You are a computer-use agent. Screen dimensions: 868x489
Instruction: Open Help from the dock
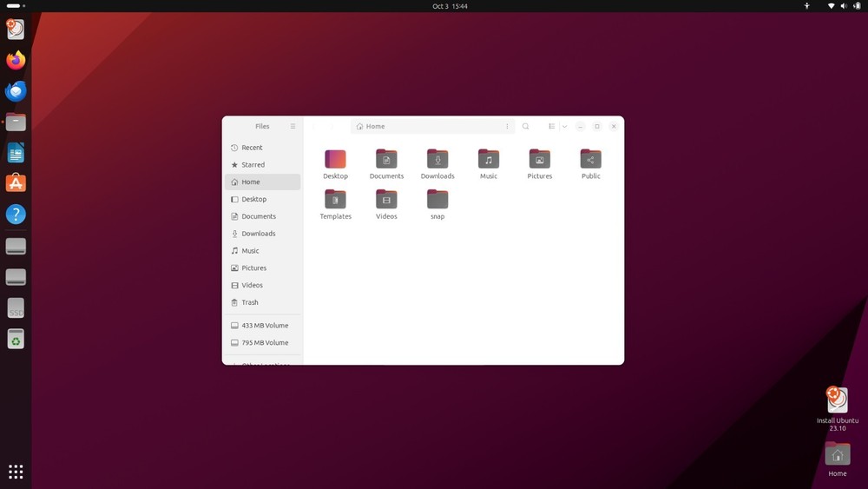(16, 215)
